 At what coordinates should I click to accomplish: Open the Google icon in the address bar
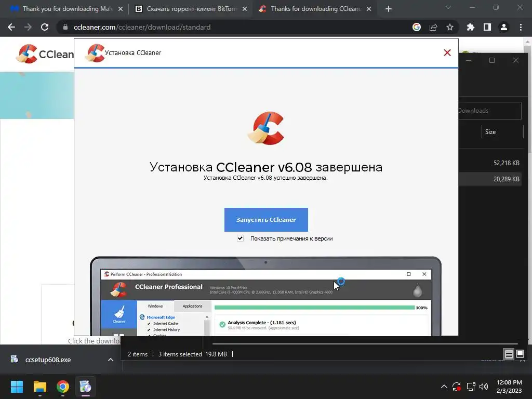[x=416, y=27]
